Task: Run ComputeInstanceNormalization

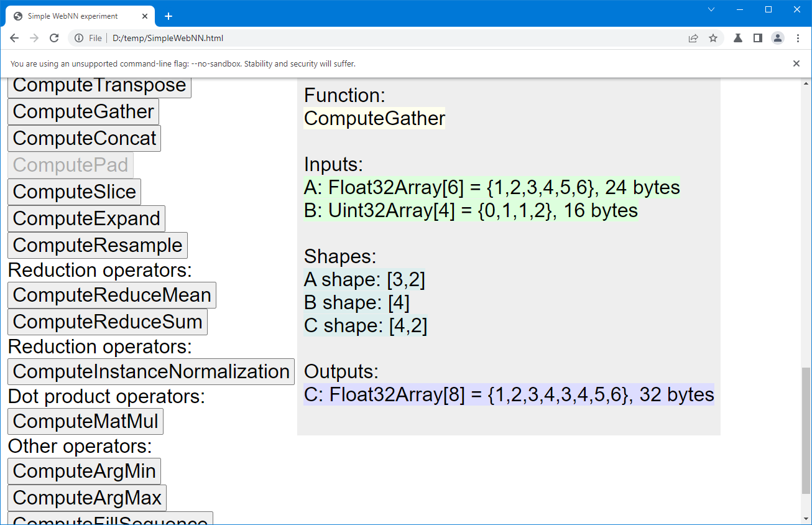Action: click(150, 371)
